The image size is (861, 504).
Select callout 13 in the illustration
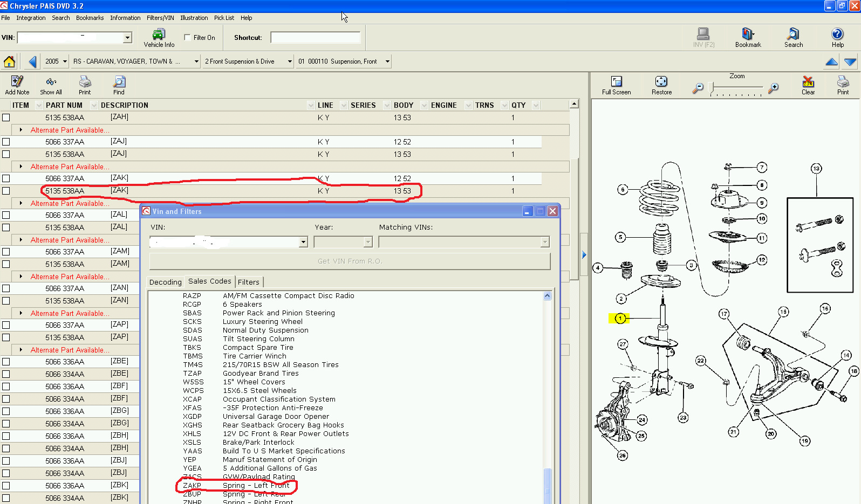816,169
